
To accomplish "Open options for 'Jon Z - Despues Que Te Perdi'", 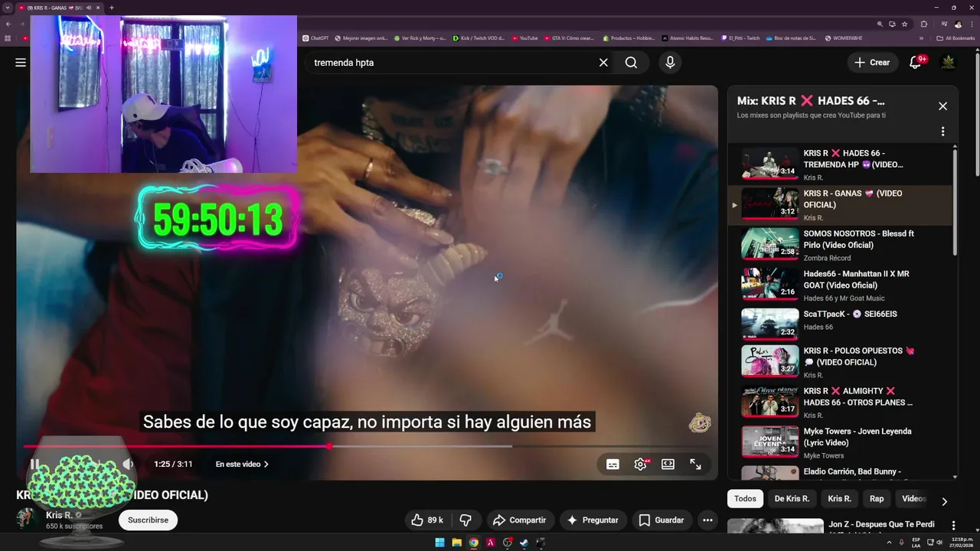I will [954, 526].
